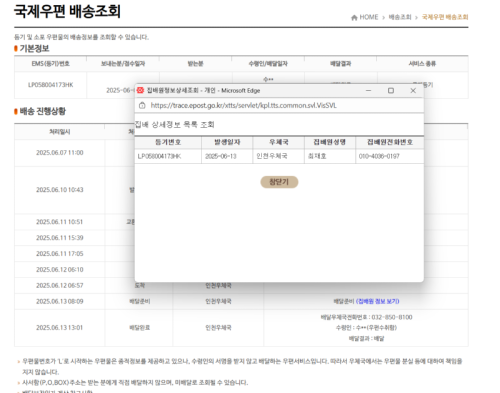The width and height of the screenshot is (500, 393).
Task: Open the 배송조회 breadcrumb link
Action: pyautogui.click(x=400, y=17)
